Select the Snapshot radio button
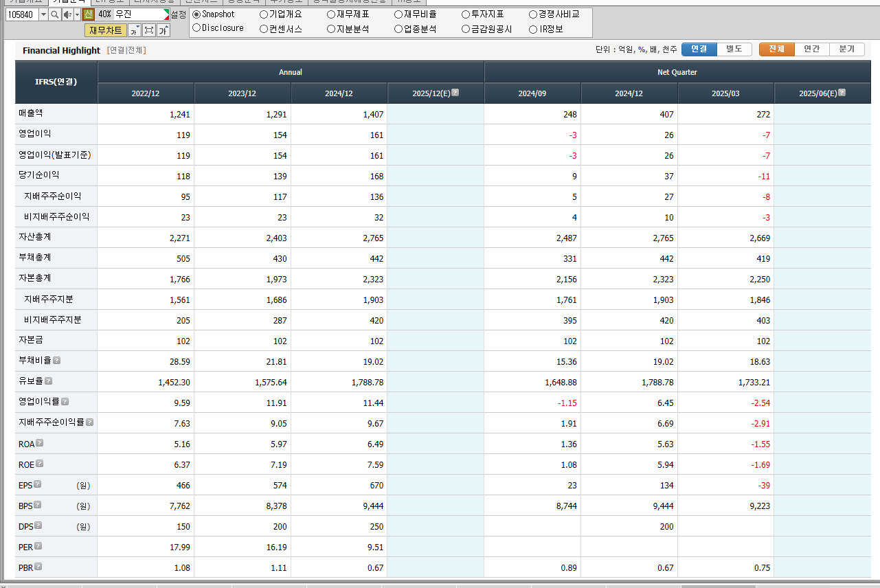The height and width of the screenshot is (588, 880). click(197, 14)
